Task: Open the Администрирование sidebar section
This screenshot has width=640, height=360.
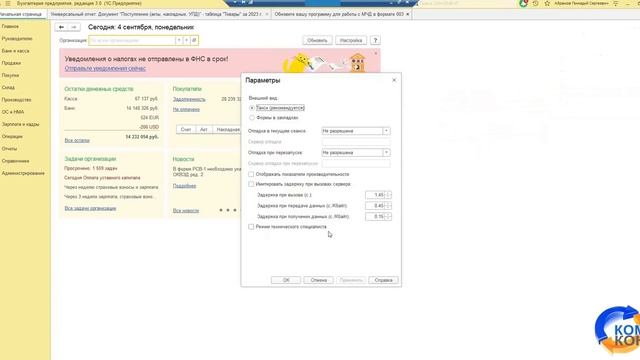Action: [x=23, y=173]
